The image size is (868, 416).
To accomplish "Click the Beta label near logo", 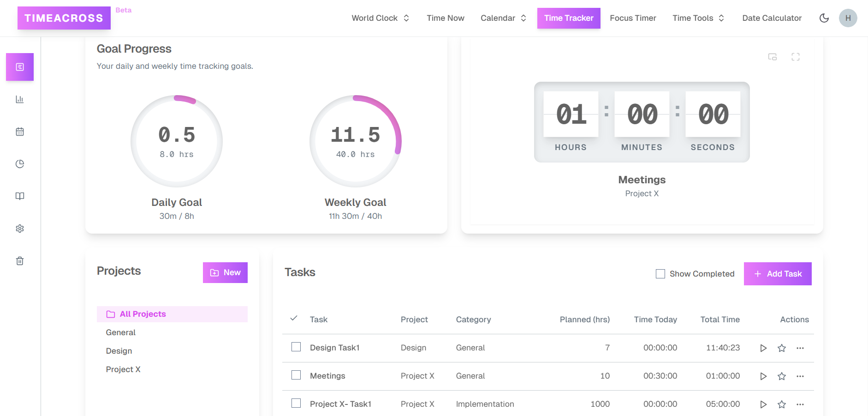I will pos(124,10).
